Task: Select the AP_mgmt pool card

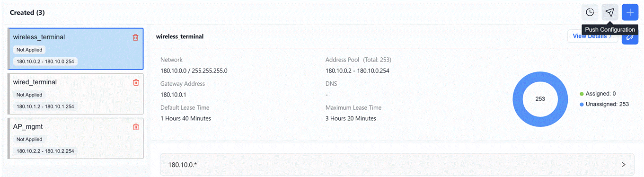Action: pyautogui.click(x=76, y=139)
